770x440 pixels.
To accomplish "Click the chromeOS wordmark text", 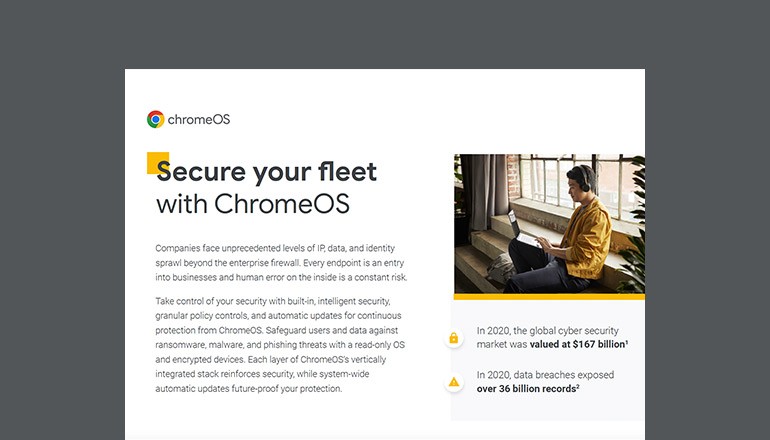I will tap(199, 119).
